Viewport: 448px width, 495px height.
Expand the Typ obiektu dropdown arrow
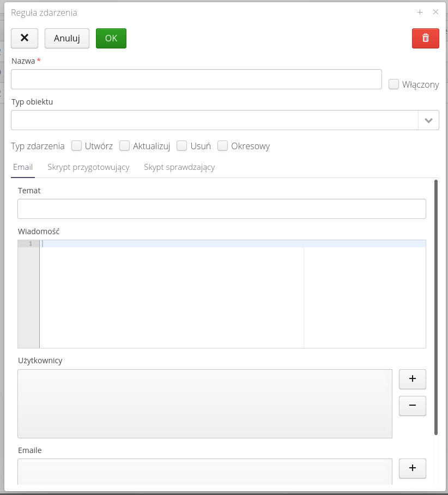pyautogui.click(x=428, y=120)
